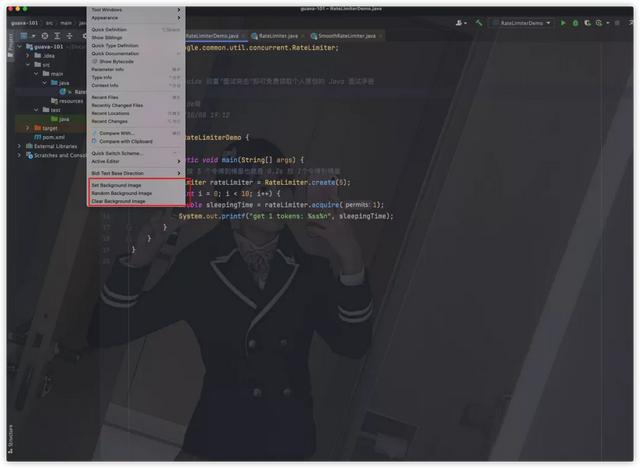Viewport: 640px width, 468px height.
Task: Open the Project tool window side tab
Action: click(x=11, y=46)
